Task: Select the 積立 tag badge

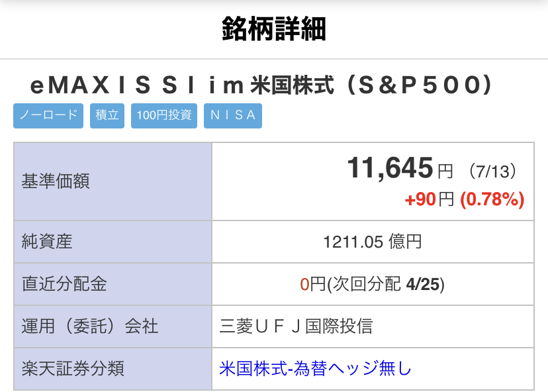Action: (x=107, y=116)
